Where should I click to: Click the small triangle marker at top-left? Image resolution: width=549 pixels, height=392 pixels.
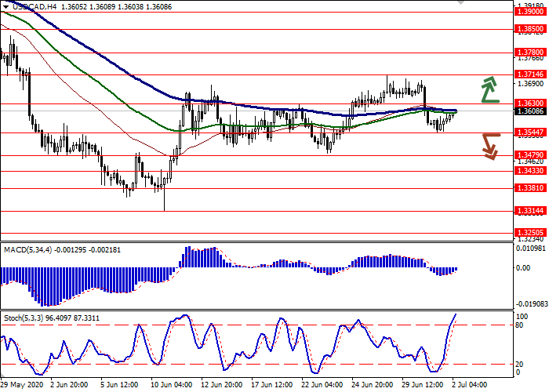point(5,6)
